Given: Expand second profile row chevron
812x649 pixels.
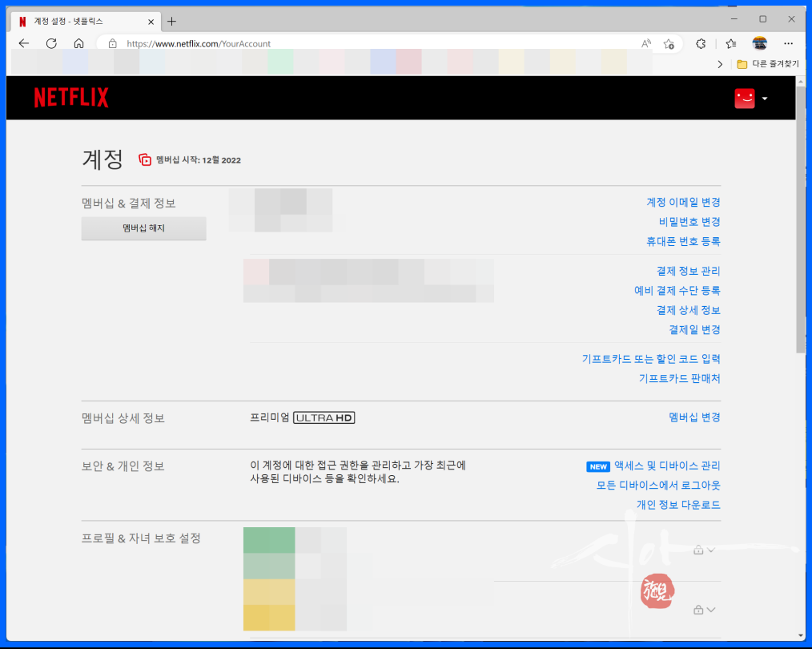Looking at the screenshot, I should pyautogui.click(x=711, y=611).
